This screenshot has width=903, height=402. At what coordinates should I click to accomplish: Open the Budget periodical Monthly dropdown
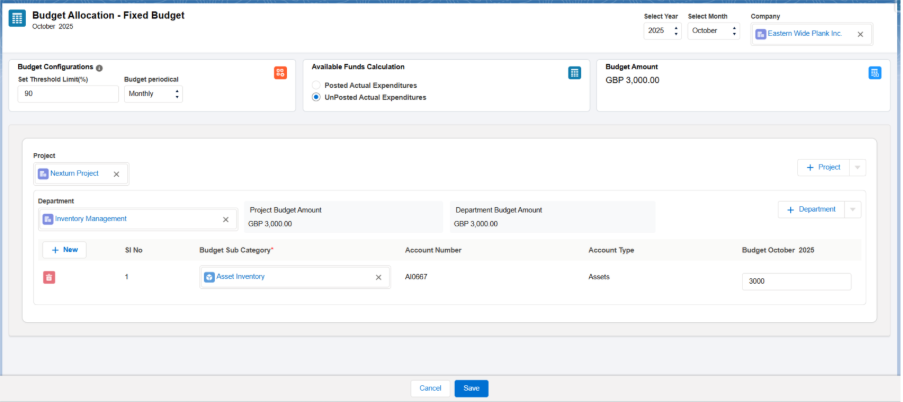coord(153,94)
